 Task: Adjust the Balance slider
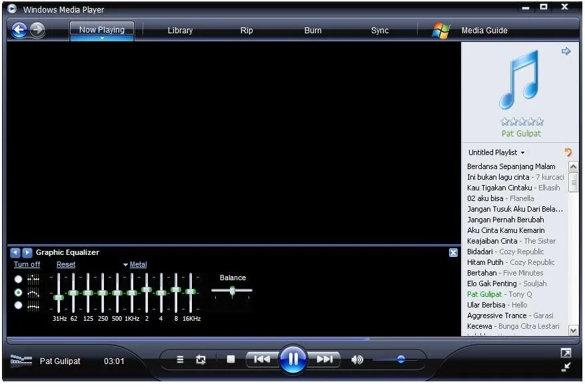(x=232, y=291)
